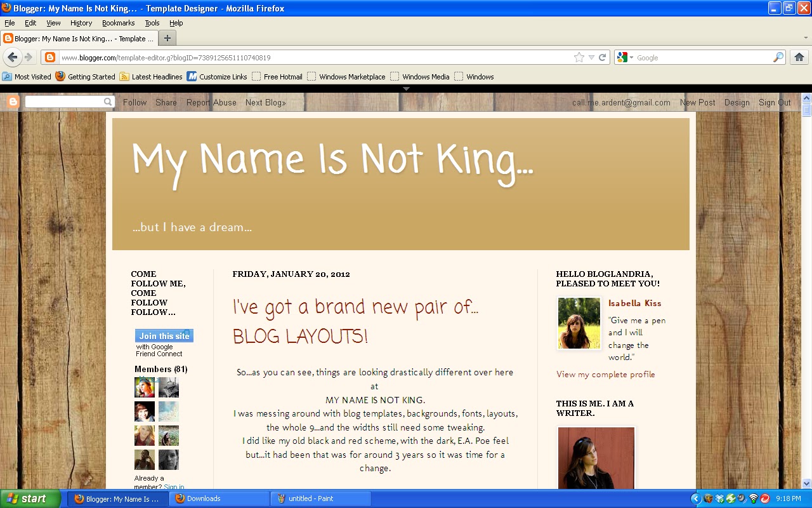Switch to untitled - Paint taskbar window
Screen dimensions: 812x508
pyautogui.click(x=320, y=498)
